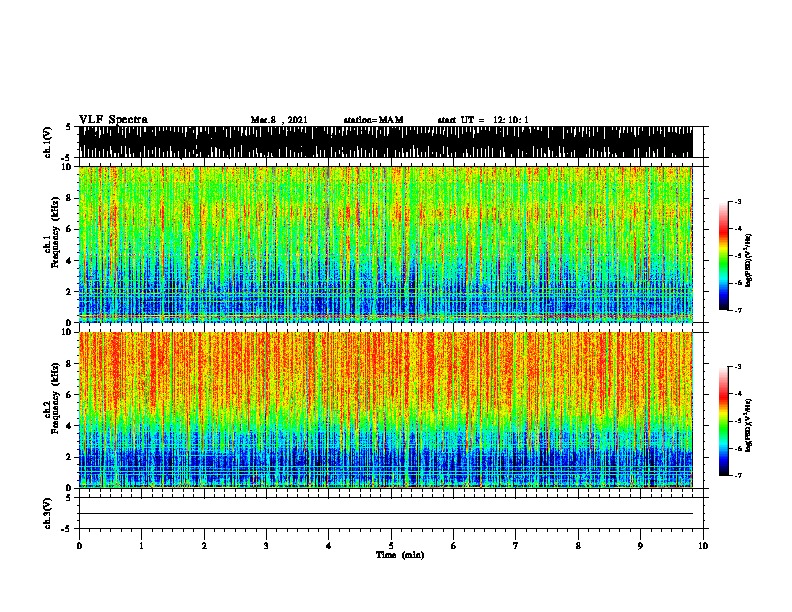The image size is (792, 612).
Task: Click the "station=MAM" label
Action: pos(373,120)
